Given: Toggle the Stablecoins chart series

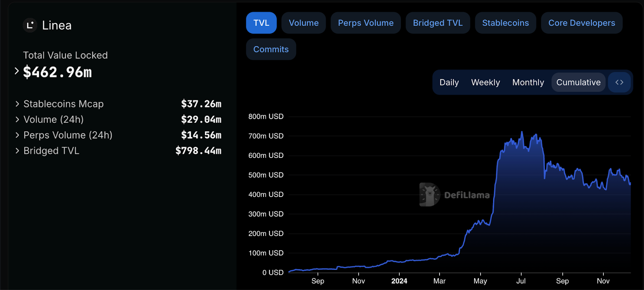Looking at the screenshot, I should (x=506, y=23).
